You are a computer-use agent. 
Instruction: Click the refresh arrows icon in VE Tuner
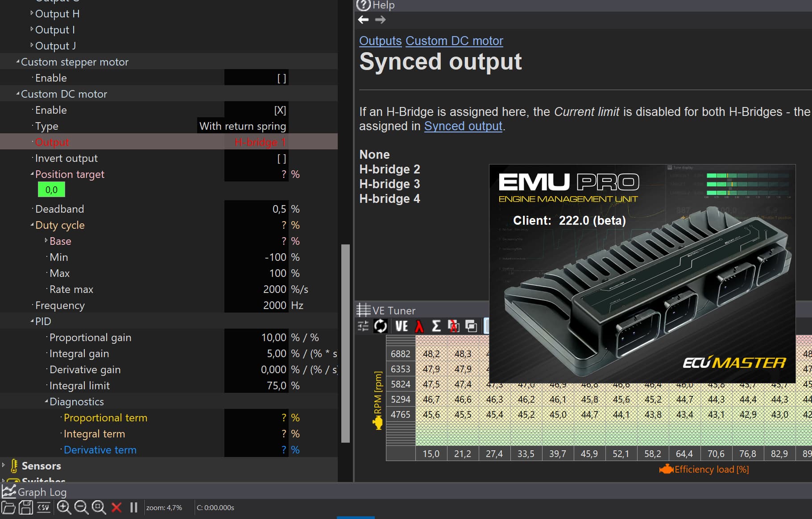pos(381,326)
